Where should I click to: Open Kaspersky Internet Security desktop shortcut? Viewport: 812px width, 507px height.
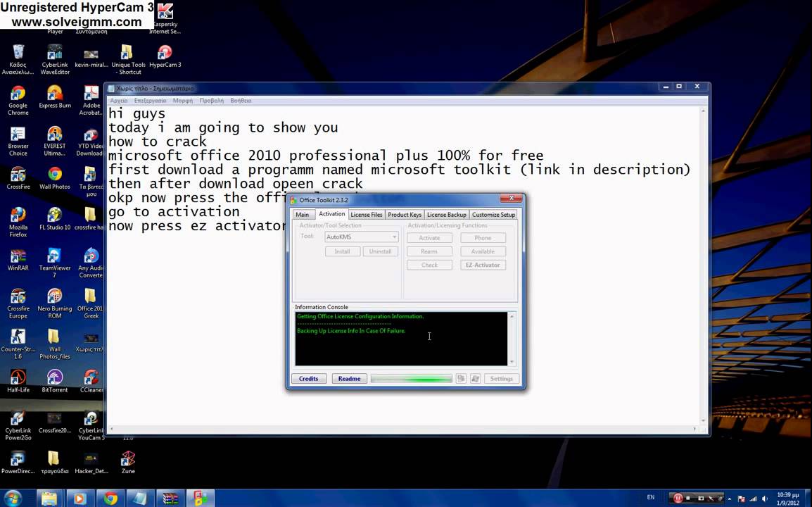click(x=165, y=18)
